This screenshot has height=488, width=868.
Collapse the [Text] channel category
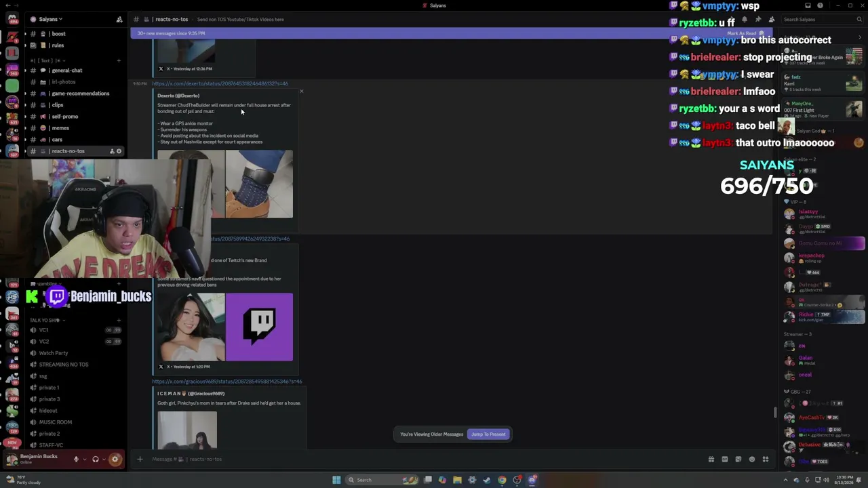pyautogui.click(x=46, y=61)
